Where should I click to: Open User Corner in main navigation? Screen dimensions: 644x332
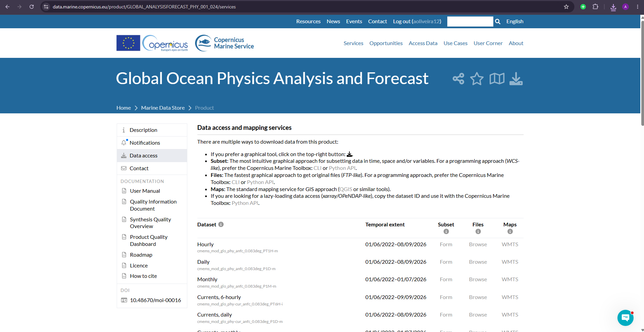pos(488,43)
